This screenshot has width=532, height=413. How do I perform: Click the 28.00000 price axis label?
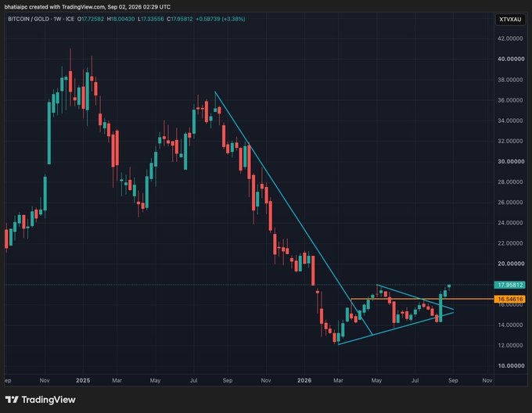click(x=510, y=181)
